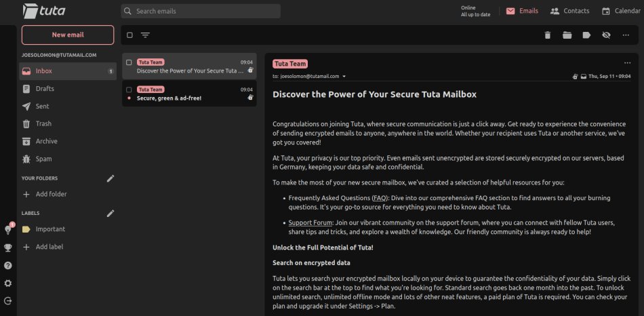This screenshot has width=644, height=316.
Task: Click the Inbox unread count badge
Action: pos(110,71)
